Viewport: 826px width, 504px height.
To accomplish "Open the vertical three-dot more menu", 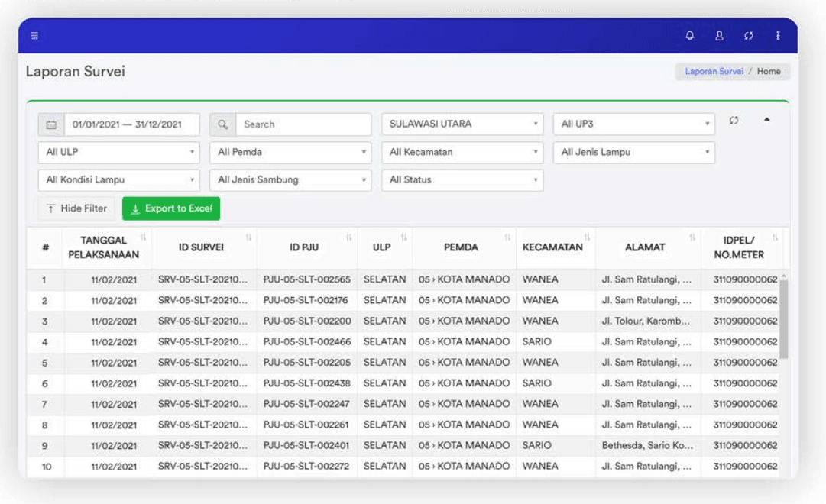I will coord(778,35).
